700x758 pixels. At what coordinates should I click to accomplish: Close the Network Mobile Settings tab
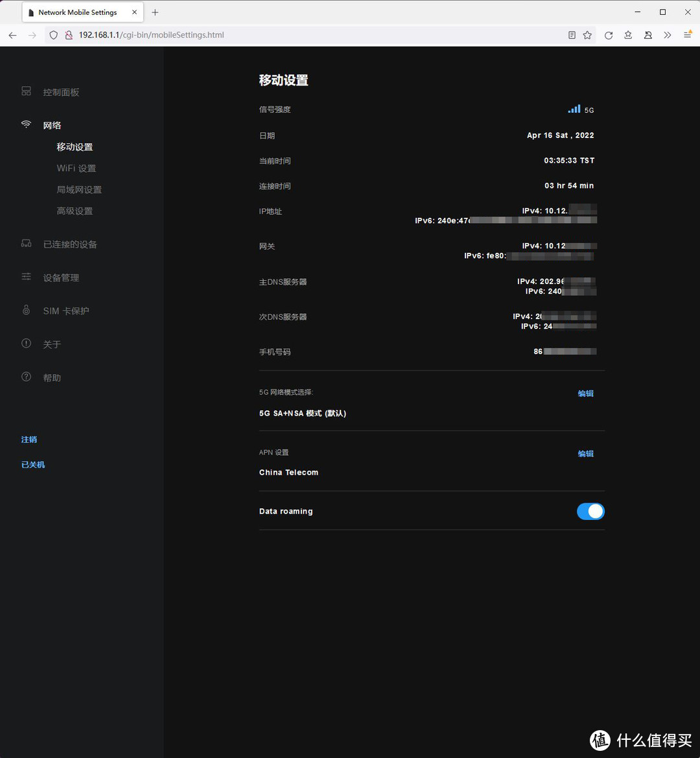coord(134,12)
